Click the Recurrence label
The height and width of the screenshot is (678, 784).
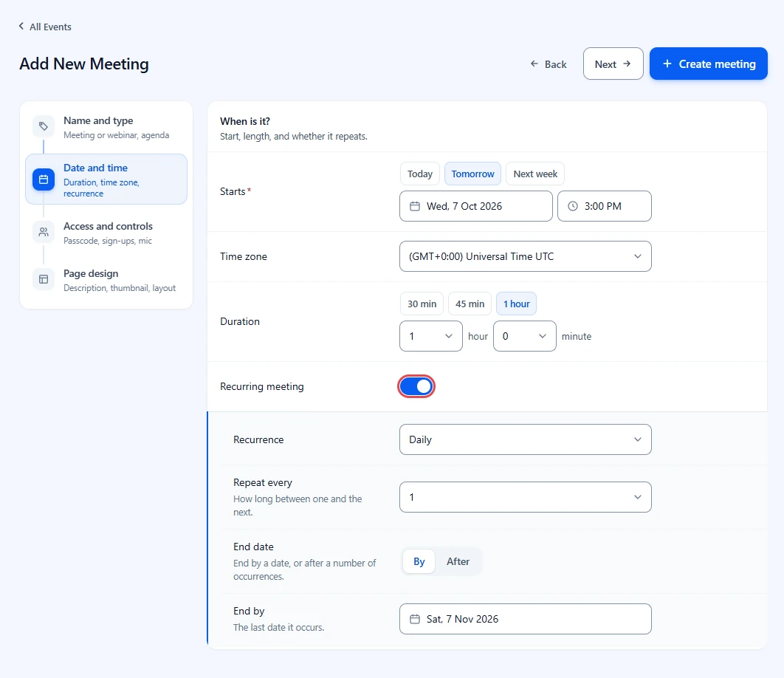(258, 439)
